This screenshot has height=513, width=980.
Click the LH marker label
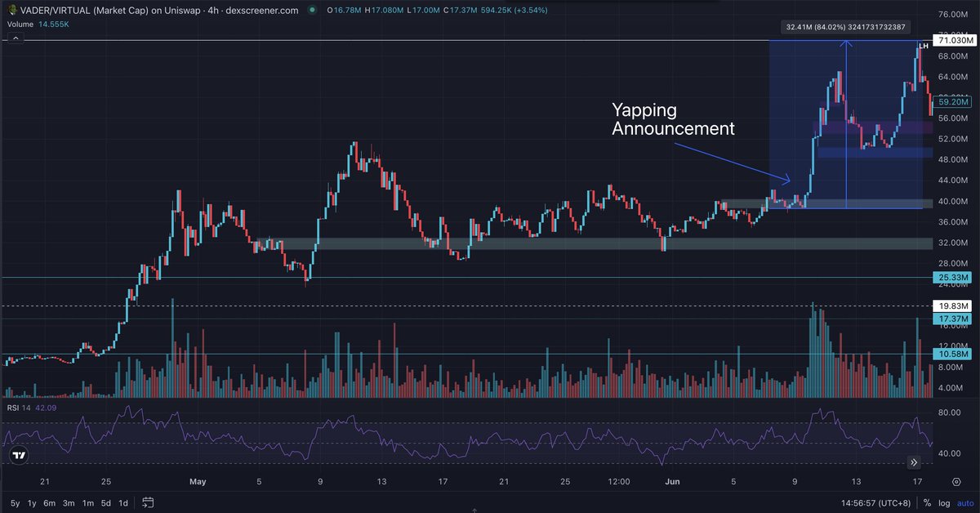tap(924, 46)
